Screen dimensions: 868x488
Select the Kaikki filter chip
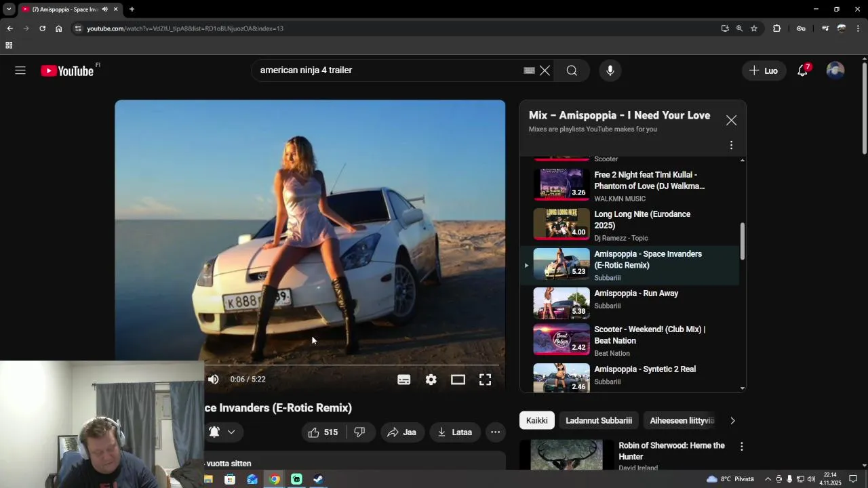click(x=537, y=421)
